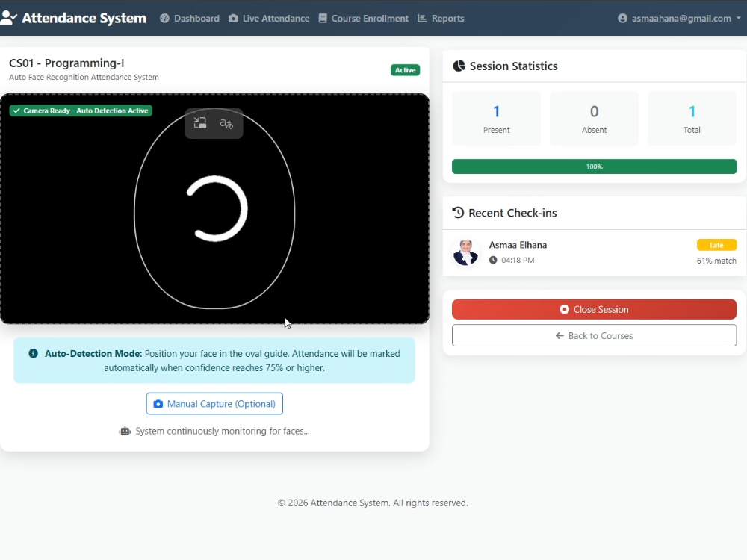
Task: Go to the Dashboard page
Action: pyautogui.click(x=190, y=18)
